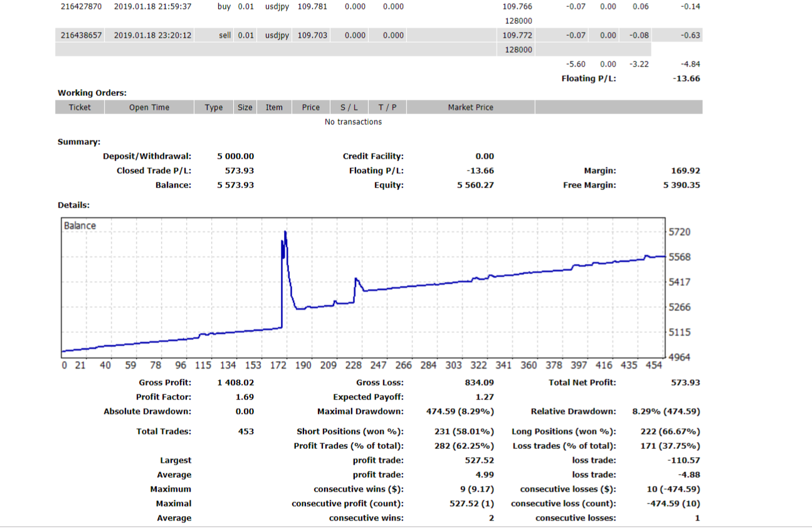Click the 4964 axis label on chart
This screenshot has height=528, width=812.
click(680, 357)
